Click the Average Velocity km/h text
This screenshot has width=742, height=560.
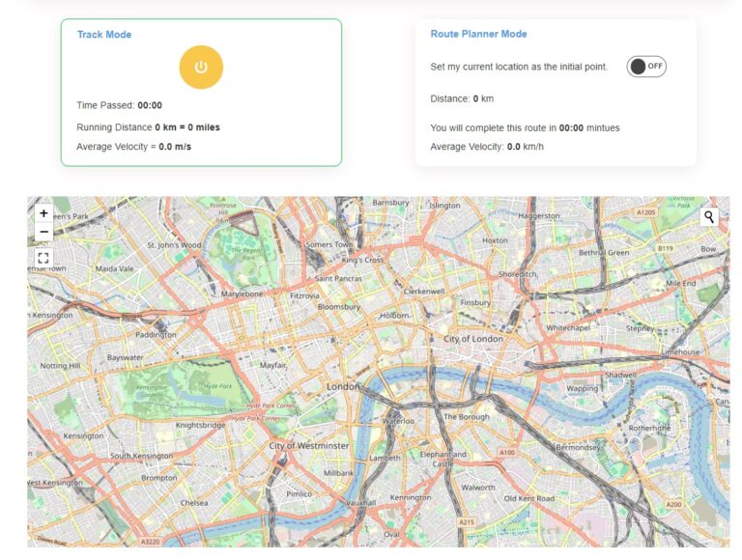(x=487, y=147)
